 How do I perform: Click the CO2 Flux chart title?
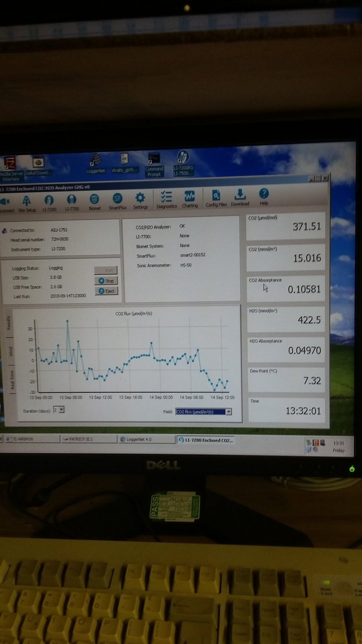pyautogui.click(x=134, y=313)
